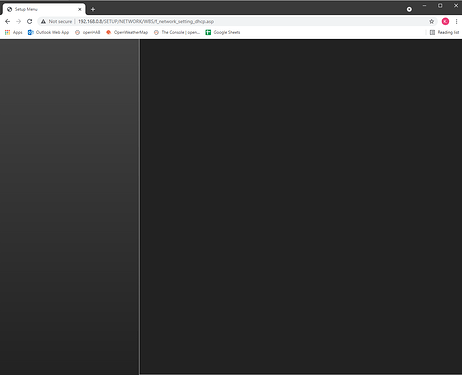The width and height of the screenshot is (462, 375).
Task: Close the Setup Menu tab
Action: click(x=80, y=9)
